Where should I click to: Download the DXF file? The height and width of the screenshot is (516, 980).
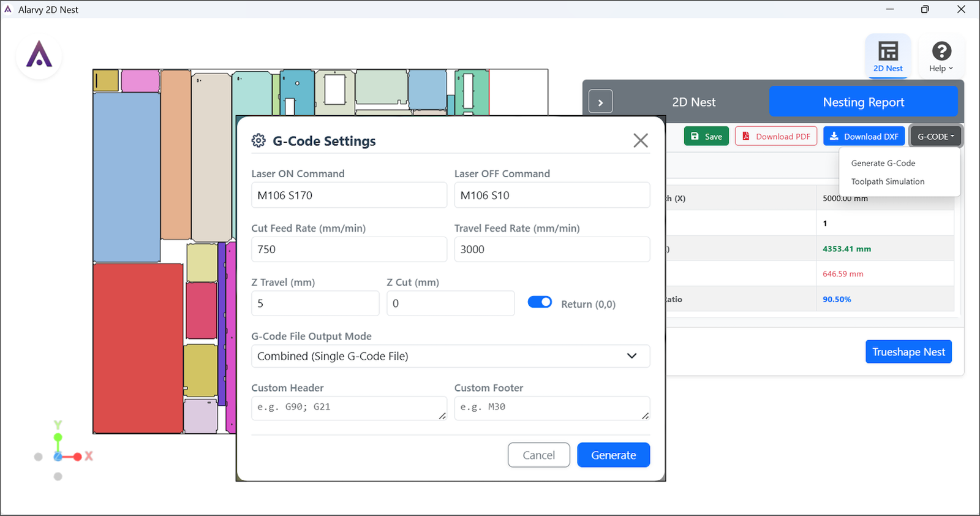pyautogui.click(x=864, y=137)
